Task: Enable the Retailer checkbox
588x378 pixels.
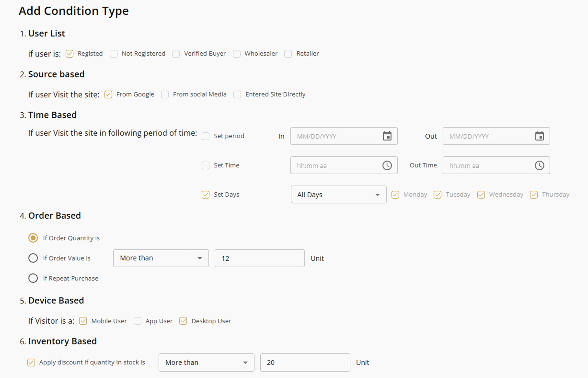Action: point(288,53)
